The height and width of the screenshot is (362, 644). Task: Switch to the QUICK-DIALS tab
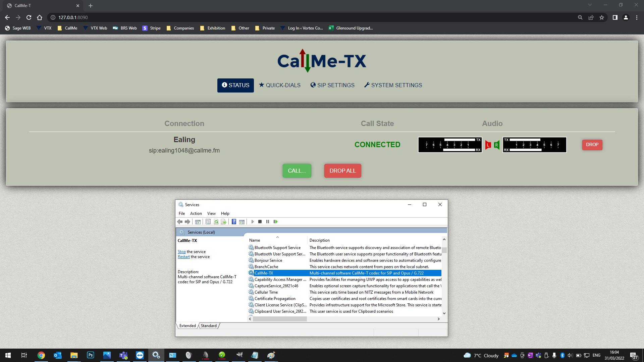(x=279, y=85)
